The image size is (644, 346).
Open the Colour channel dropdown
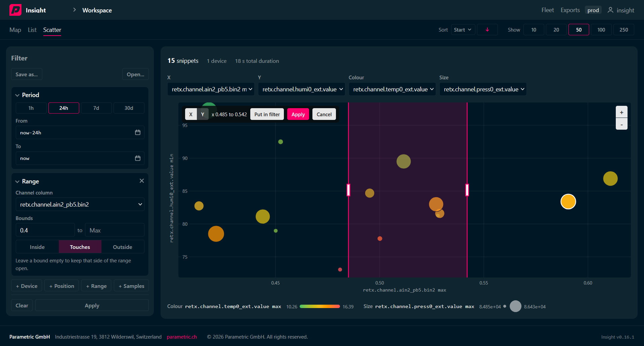[392, 89]
